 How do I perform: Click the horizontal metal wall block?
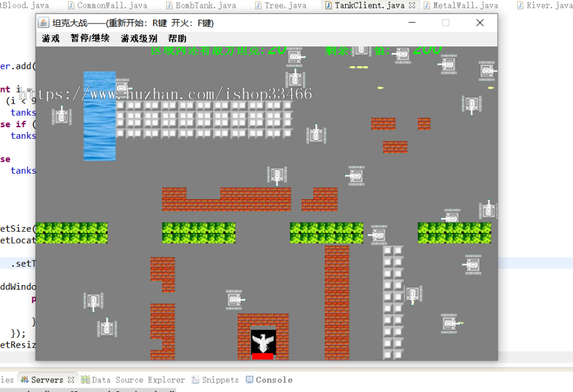204,120
